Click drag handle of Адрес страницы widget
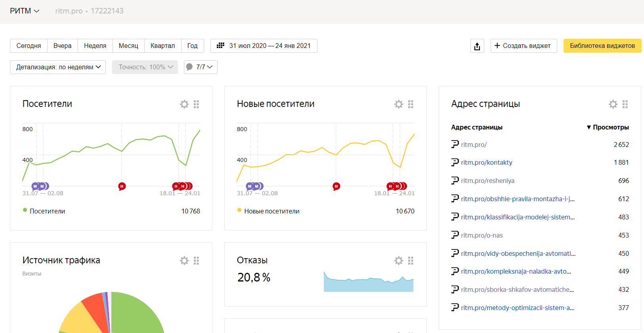 pyautogui.click(x=625, y=104)
